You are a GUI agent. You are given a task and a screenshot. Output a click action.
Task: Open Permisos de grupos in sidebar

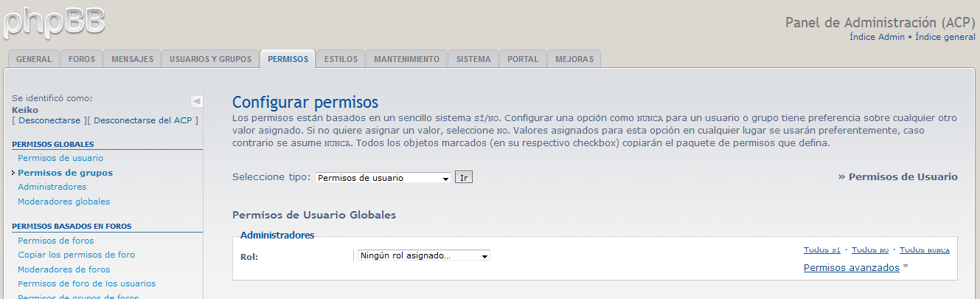65,173
